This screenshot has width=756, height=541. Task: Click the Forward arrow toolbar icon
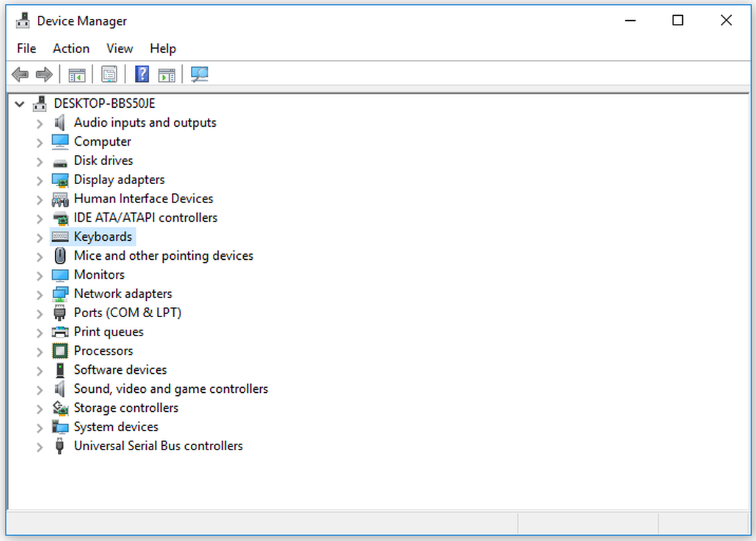point(43,75)
